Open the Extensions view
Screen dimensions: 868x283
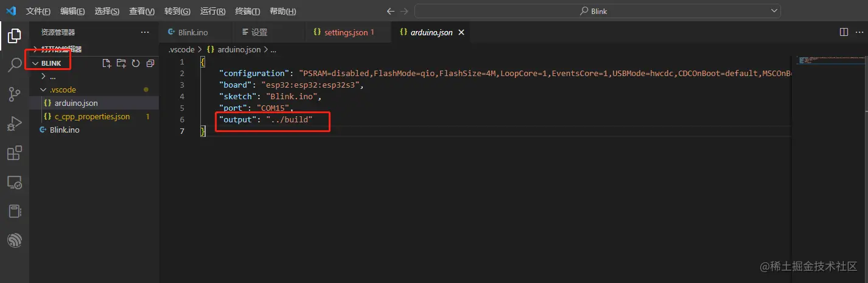click(14, 153)
